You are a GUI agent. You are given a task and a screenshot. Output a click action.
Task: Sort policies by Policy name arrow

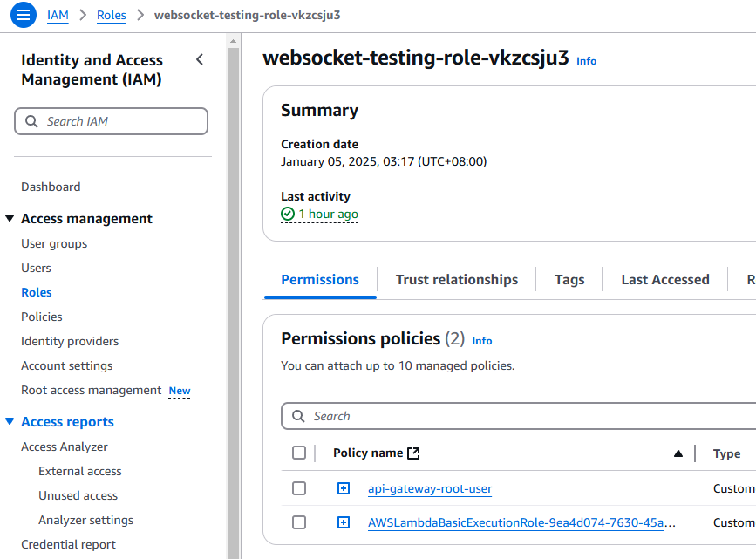click(678, 453)
